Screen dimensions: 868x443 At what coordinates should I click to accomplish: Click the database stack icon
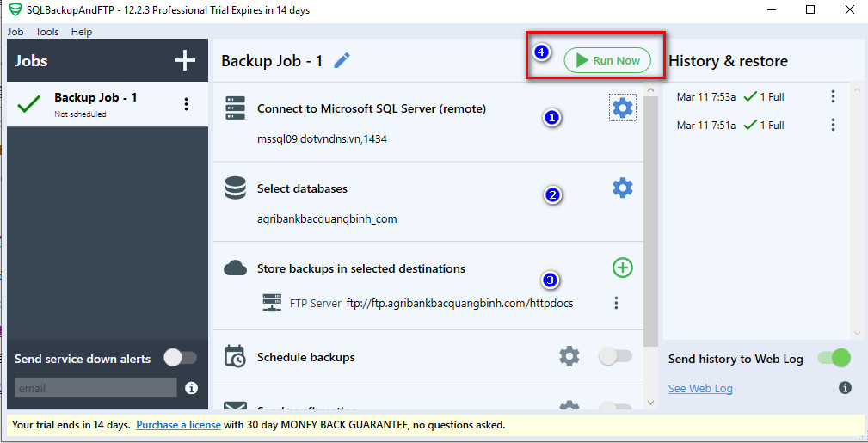point(235,188)
